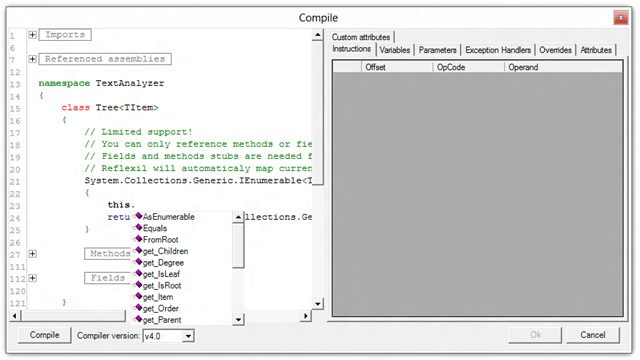Close the Compile dialog window
The width and height of the screenshot is (640, 360).
coord(620,18)
